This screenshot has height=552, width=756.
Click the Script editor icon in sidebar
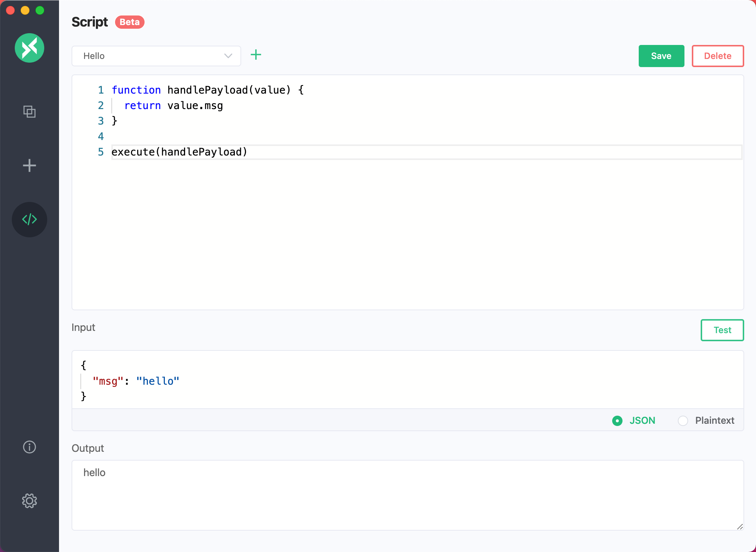[30, 219]
